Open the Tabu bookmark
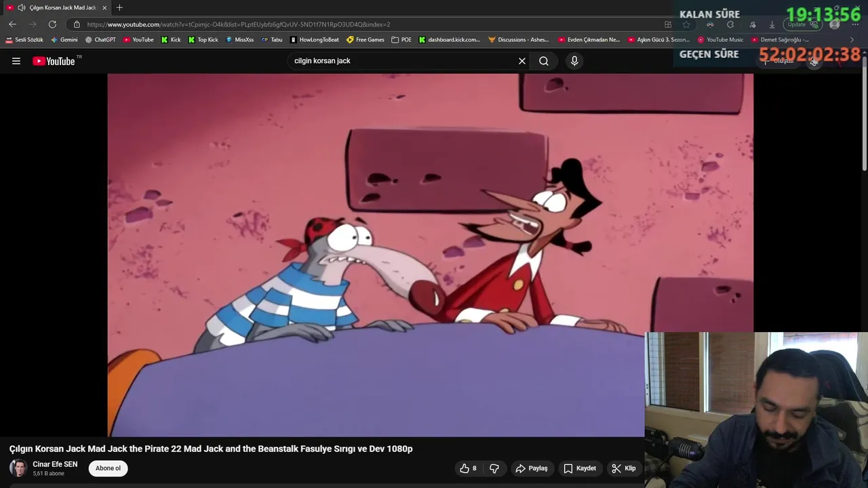The image size is (868, 488). tap(272, 40)
